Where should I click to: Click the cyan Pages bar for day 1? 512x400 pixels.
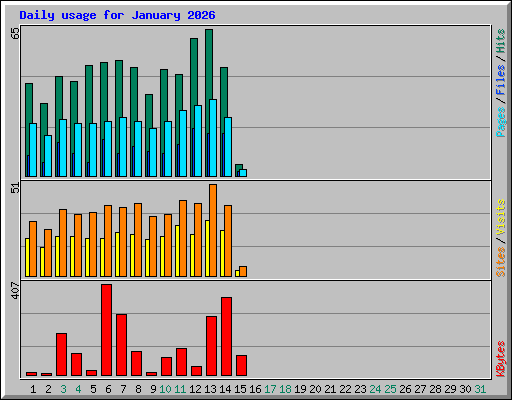pos(33,150)
